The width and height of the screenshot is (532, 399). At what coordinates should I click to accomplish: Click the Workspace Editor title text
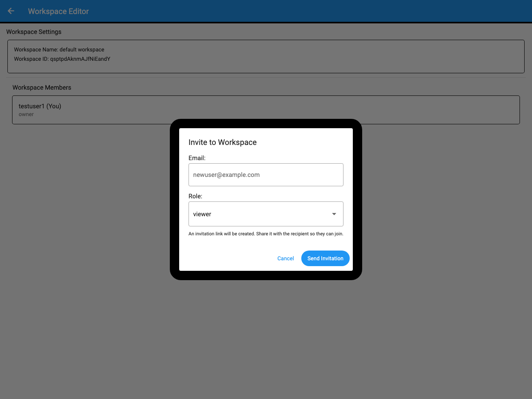point(58,11)
